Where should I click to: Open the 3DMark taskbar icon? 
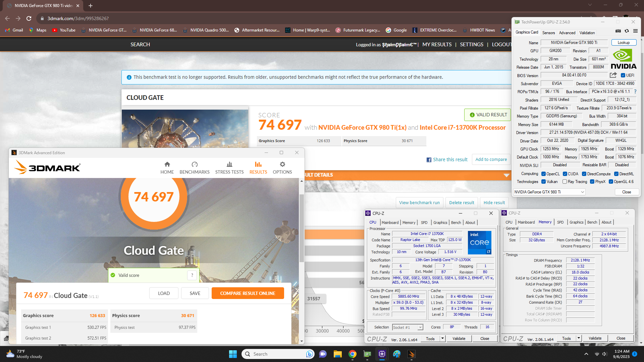412,354
